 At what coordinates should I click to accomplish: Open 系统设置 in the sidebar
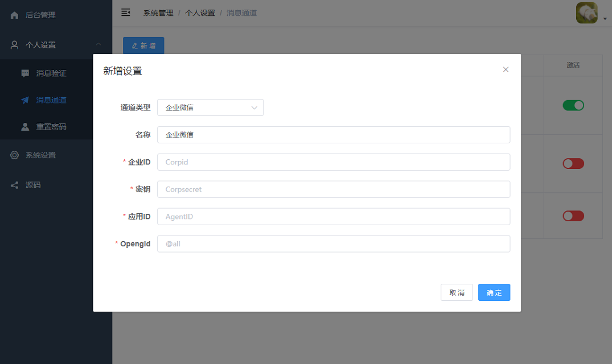coord(40,155)
